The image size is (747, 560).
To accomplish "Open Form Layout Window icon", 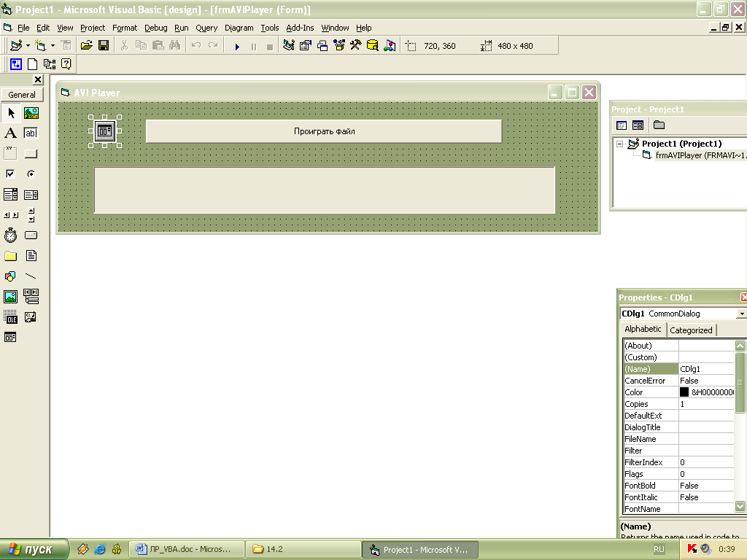I will 322,46.
